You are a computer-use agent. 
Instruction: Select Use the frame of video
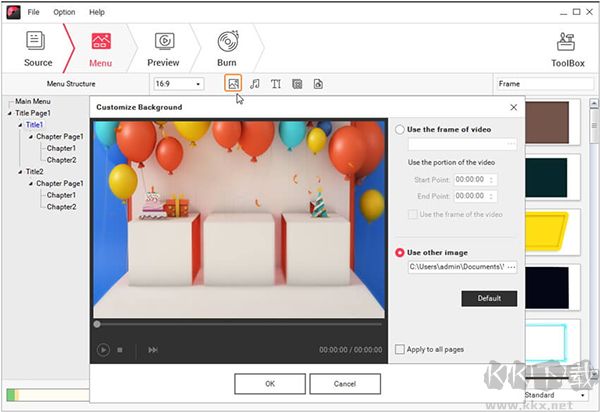click(399, 130)
